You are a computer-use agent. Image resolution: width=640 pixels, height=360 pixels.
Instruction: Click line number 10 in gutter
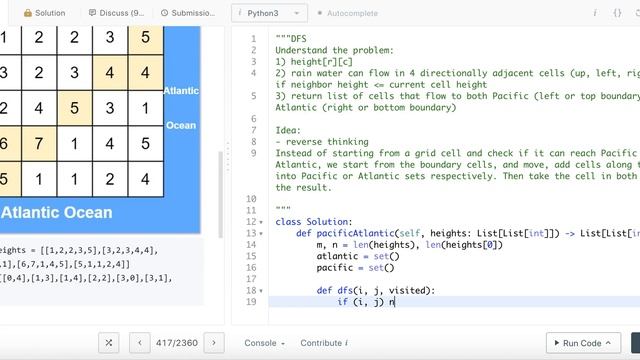click(x=251, y=199)
